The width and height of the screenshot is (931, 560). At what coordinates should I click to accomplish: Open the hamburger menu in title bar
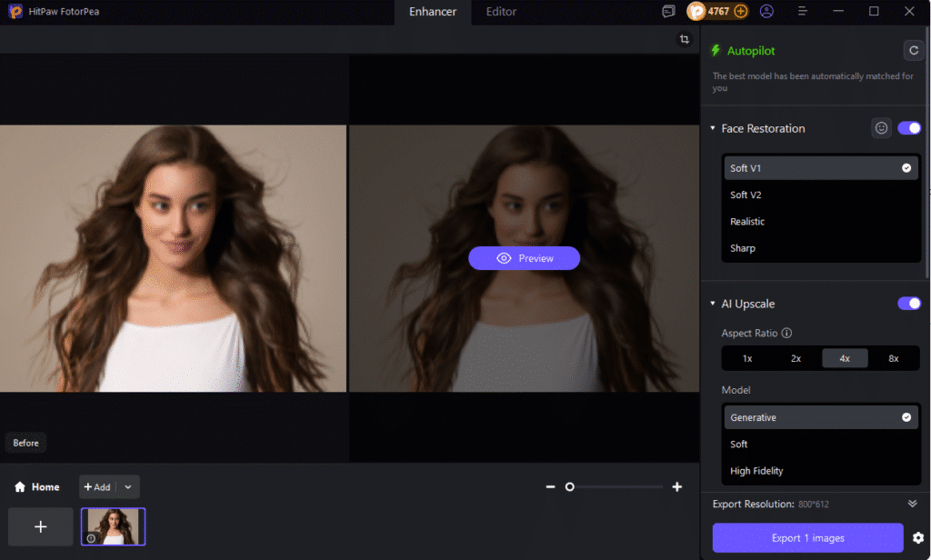pyautogui.click(x=804, y=11)
